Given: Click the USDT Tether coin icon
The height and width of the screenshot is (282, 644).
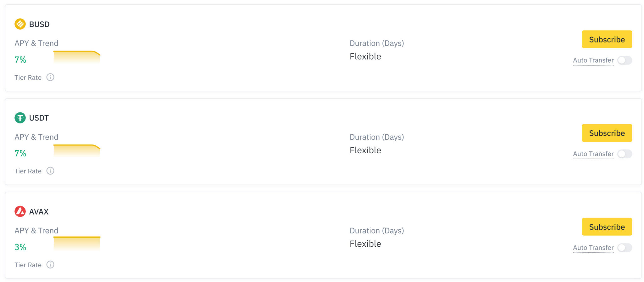Looking at the screenshot, I should [20, 118].
